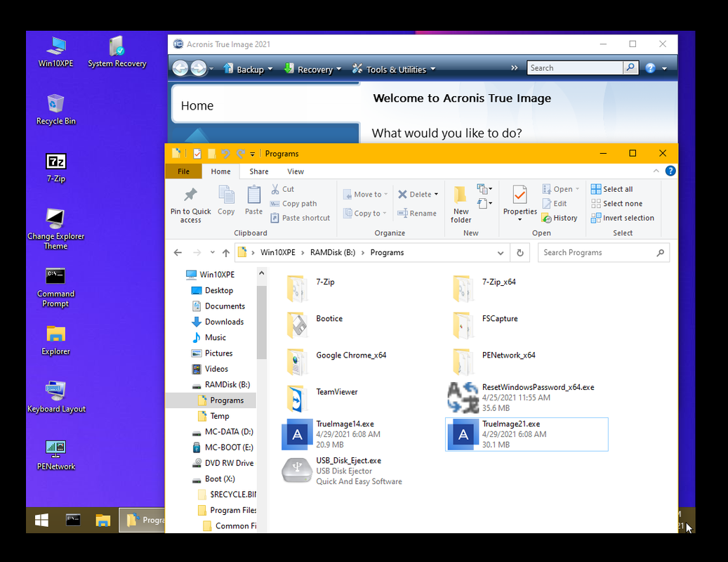Screen dimensions: 728x562
Task: Select the 7-Zip desktop icon
Action: click(55, 167)
